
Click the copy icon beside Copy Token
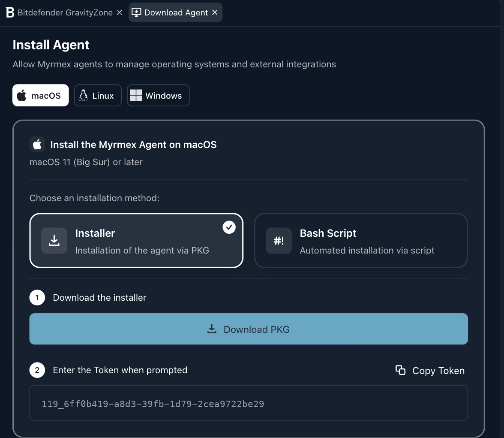400,370
